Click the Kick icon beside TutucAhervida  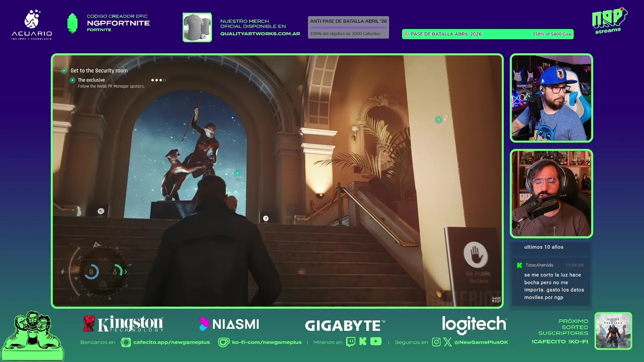(x=519, y=265)
